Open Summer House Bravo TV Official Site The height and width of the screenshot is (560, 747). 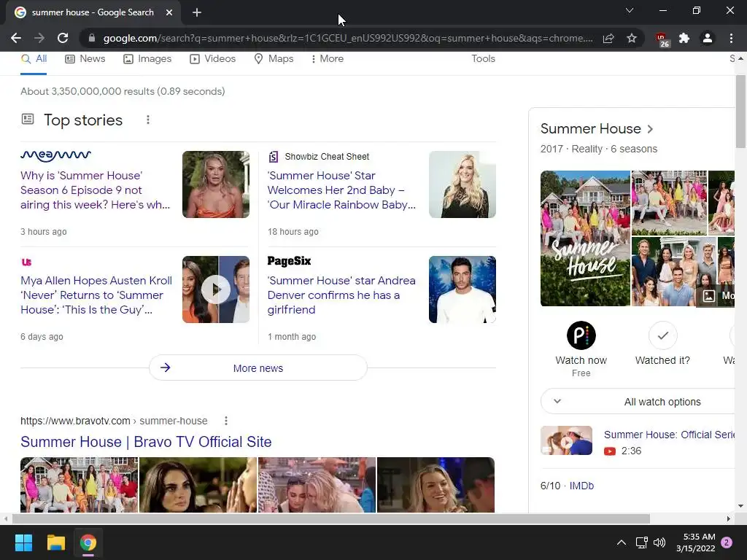coord(146,442)
